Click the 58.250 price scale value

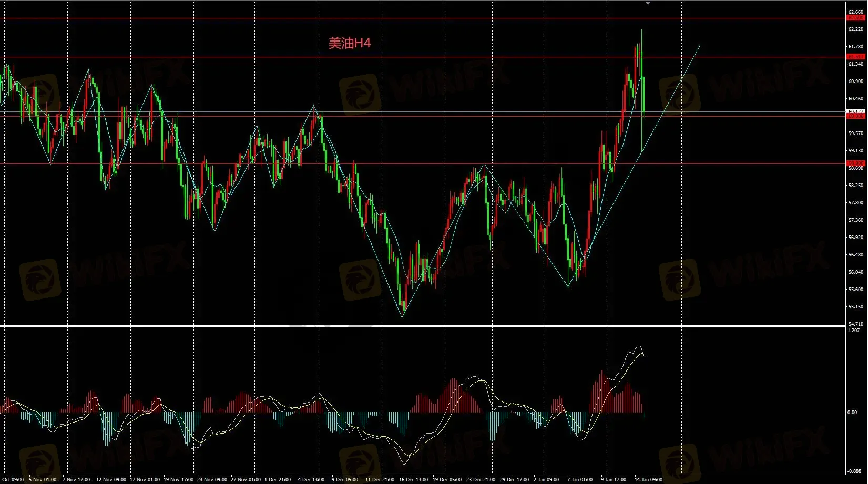pos(856,186)
